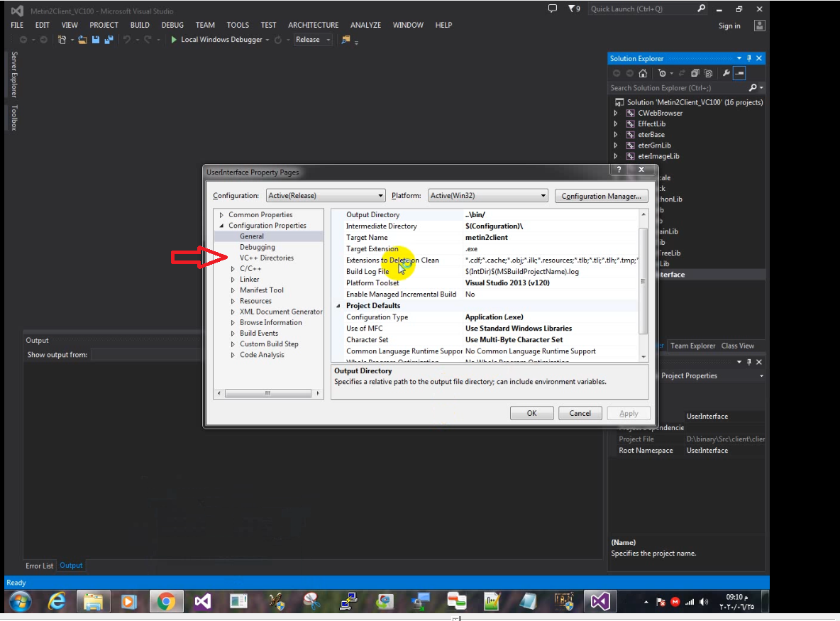Expand the CWebBrowser project node
Screen dimensions: 840x621
pos(616,113)
